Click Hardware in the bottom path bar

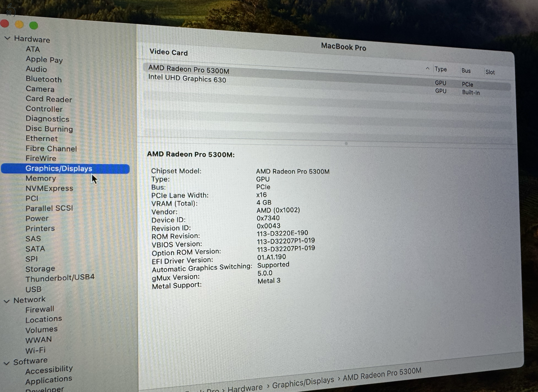[245, 388]
